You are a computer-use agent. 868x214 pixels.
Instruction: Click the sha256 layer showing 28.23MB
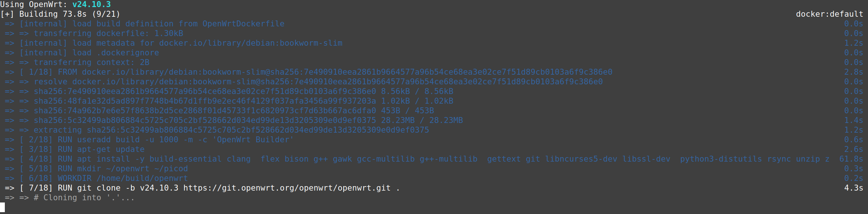248,120
